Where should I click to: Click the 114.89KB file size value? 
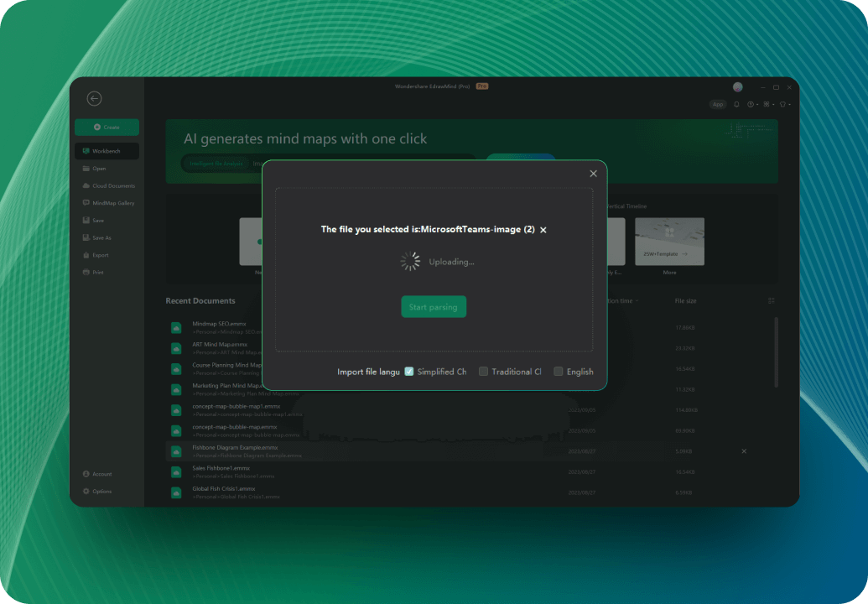coord(686,410)
